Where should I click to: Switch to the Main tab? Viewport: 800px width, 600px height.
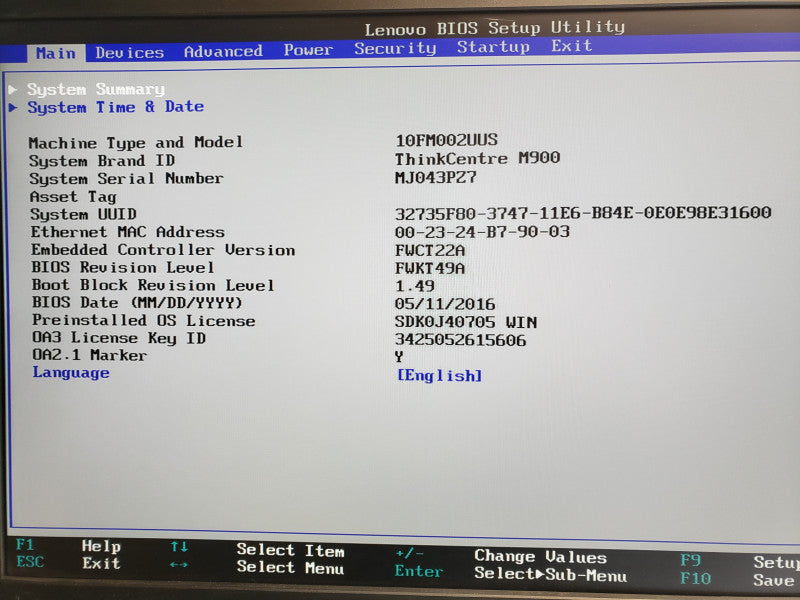(56, 53)
